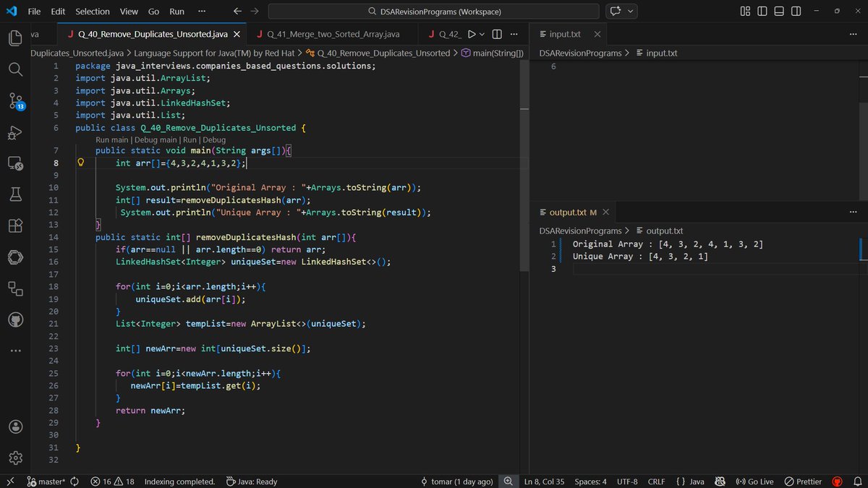Click the workspace search command center
868x488 pixels.
[433, 12]
